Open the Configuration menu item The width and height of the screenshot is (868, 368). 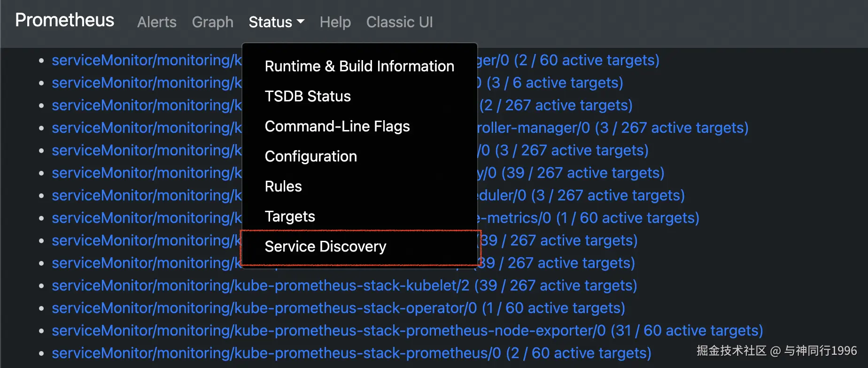(x=311, y=156)
